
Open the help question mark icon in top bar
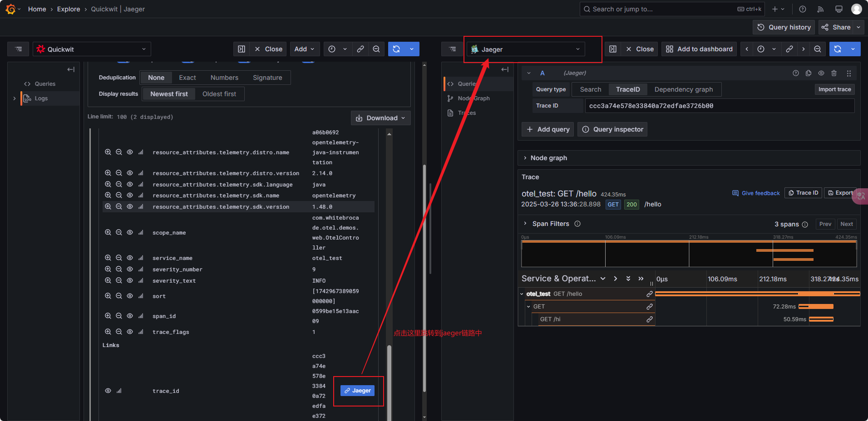coord(803,9)
